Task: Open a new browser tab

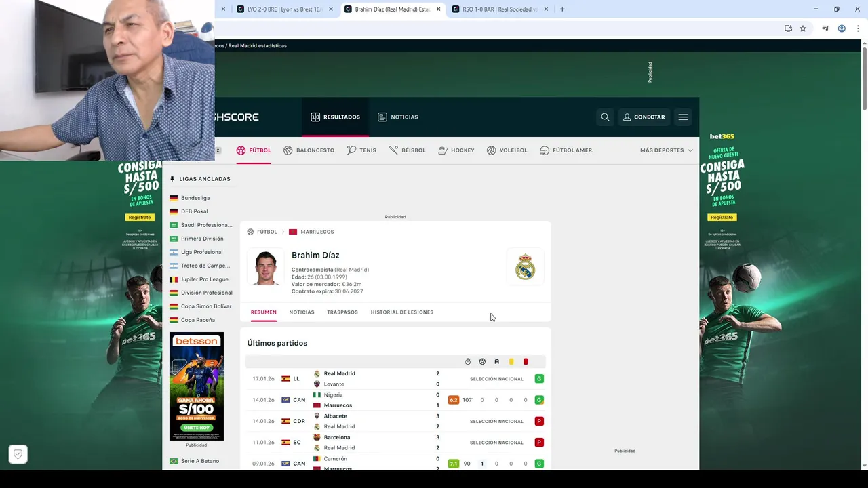Action: pyautogui.click(x=562, y=9)
